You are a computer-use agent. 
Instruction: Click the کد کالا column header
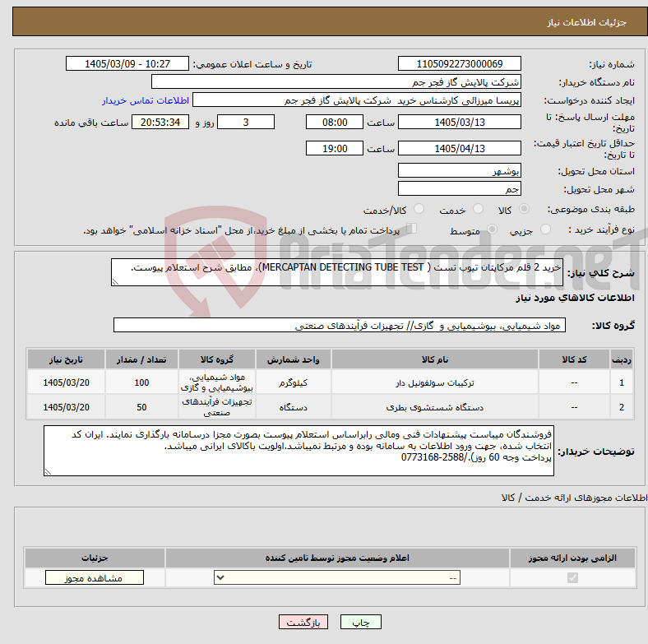pos(574,359)
